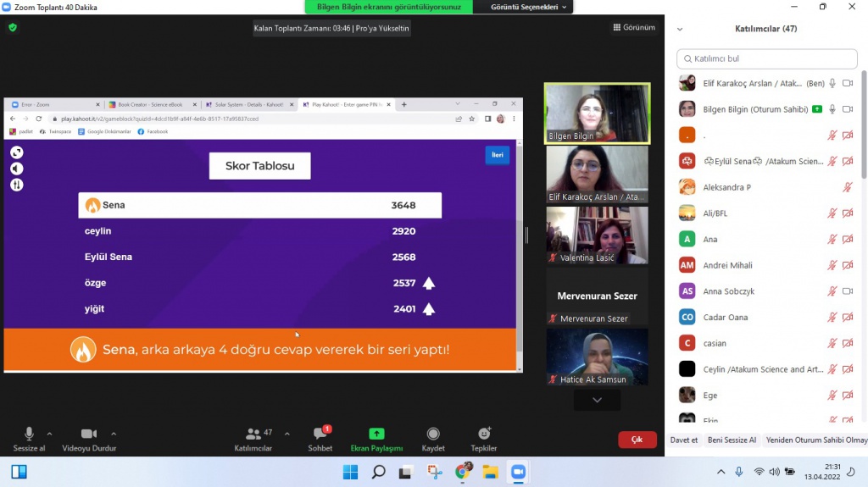The height and width of the screenshot is (487, 868).
Task: Start Ekran Paylaşımı screen share
Action: point(376,440)
